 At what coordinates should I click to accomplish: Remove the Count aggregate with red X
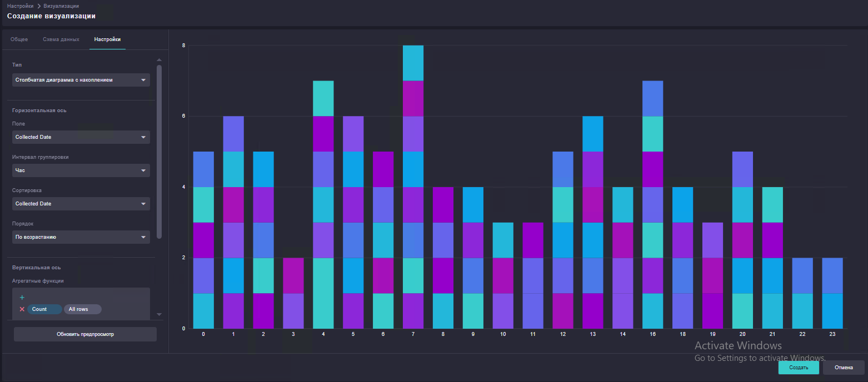pyautogui.click(x=22, y=309)
